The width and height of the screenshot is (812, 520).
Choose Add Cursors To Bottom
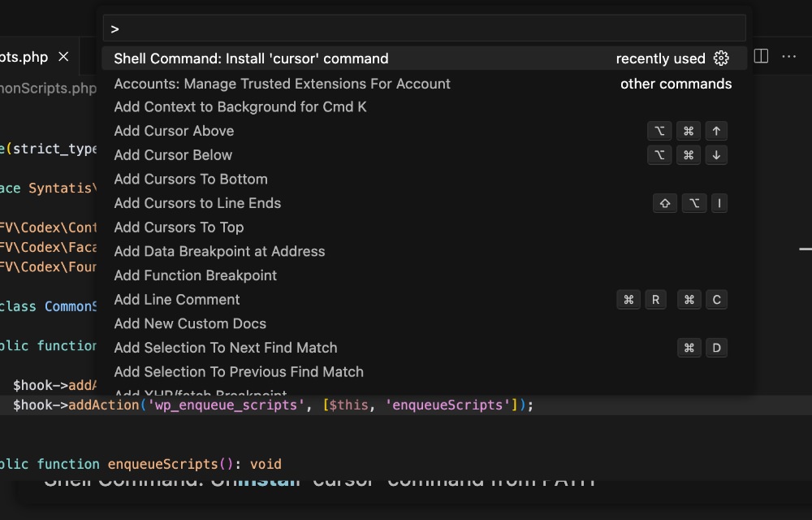point(424,179)
